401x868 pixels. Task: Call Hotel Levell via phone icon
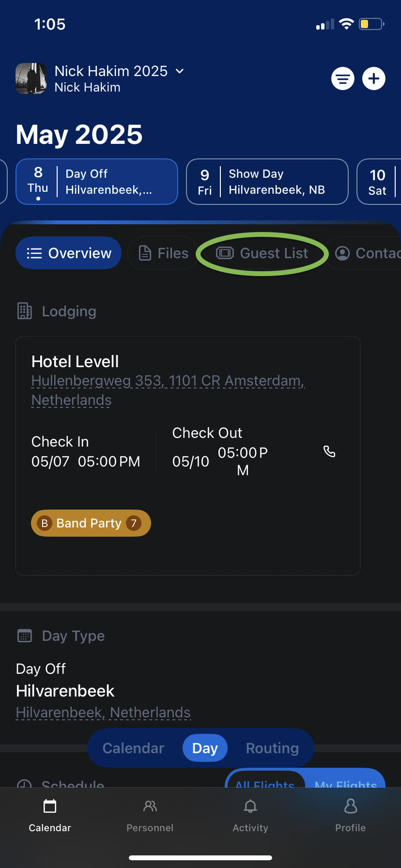point(329,451)
